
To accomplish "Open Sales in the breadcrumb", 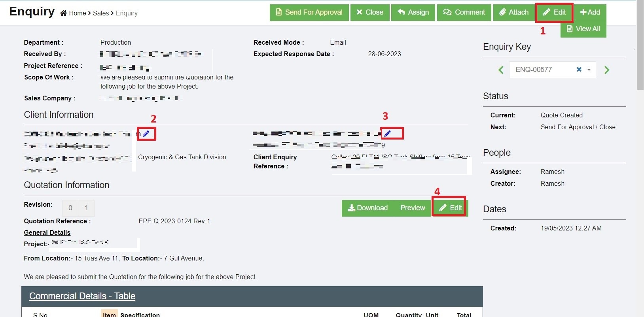I will (x=101, y=13).
